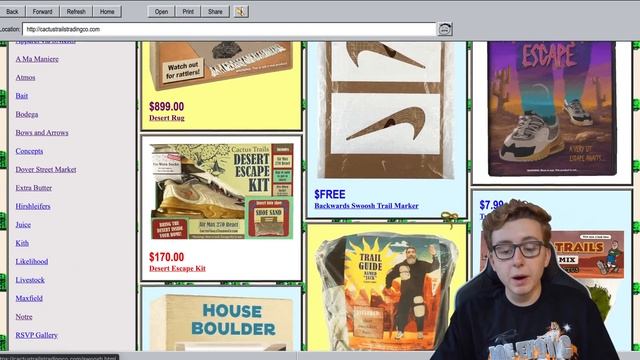
Task: Open the Desert Escape Kit product link
Action: (178, 269)
